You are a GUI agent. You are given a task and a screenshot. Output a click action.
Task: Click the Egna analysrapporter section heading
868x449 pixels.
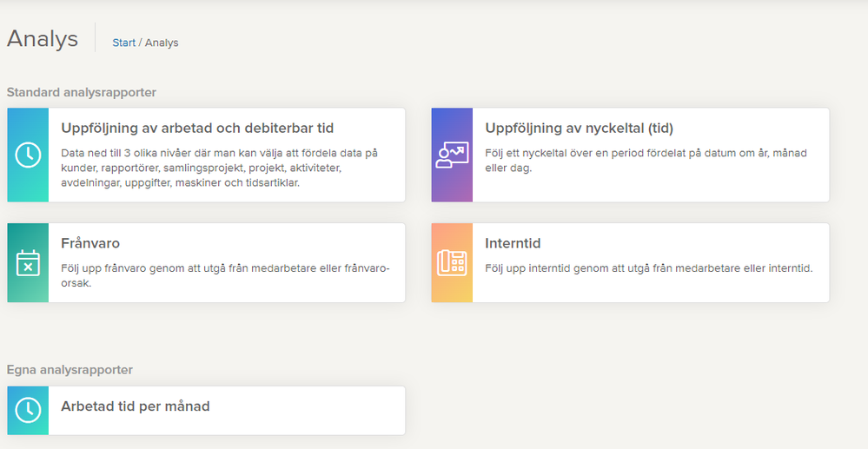(x=70, y=370)
